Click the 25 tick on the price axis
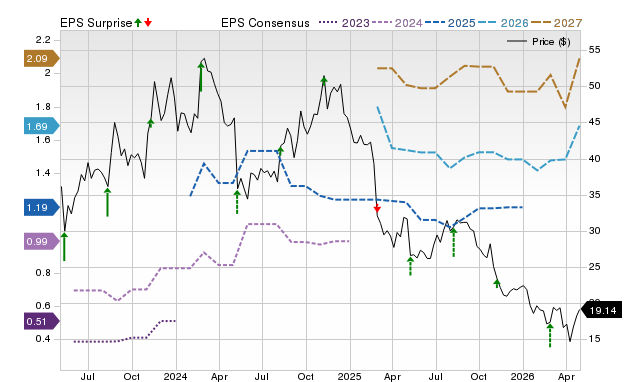 coord(594,267)
